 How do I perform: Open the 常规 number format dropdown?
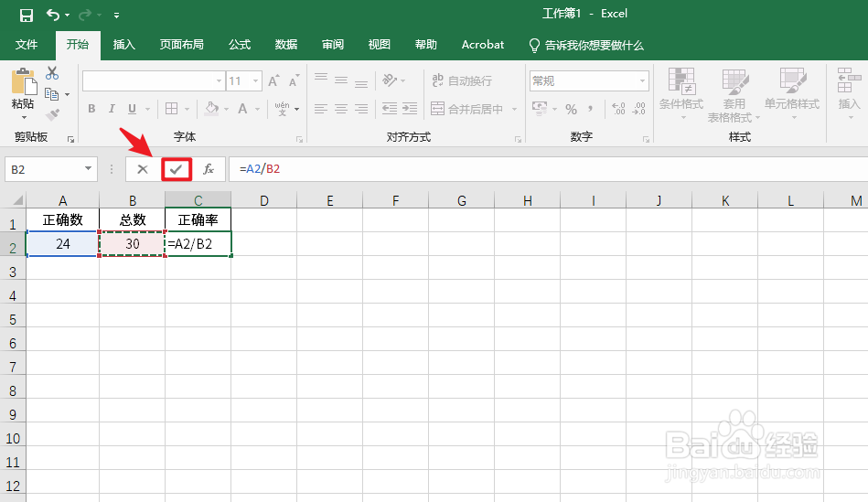[589, 80]
